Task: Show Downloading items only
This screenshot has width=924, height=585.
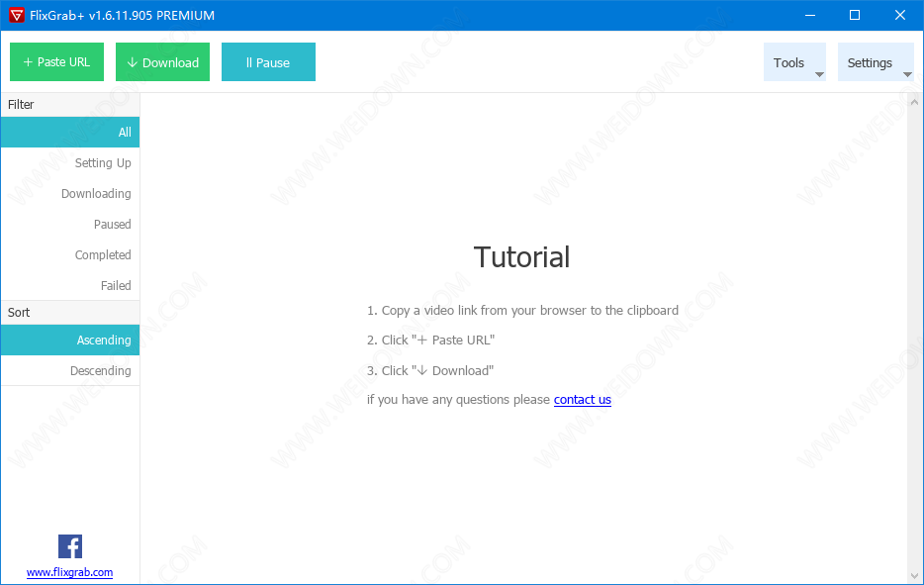Action: click(x=70, y=193)
